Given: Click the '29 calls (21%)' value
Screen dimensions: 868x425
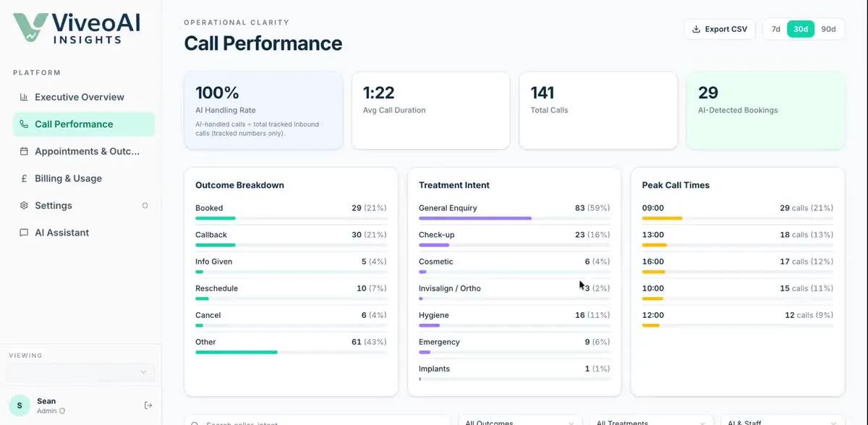Looking at the screenshot, I should pos(807,208).
